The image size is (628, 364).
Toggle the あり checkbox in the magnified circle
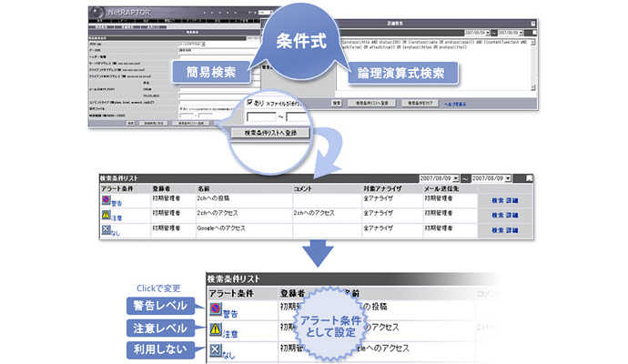(250, 103)
